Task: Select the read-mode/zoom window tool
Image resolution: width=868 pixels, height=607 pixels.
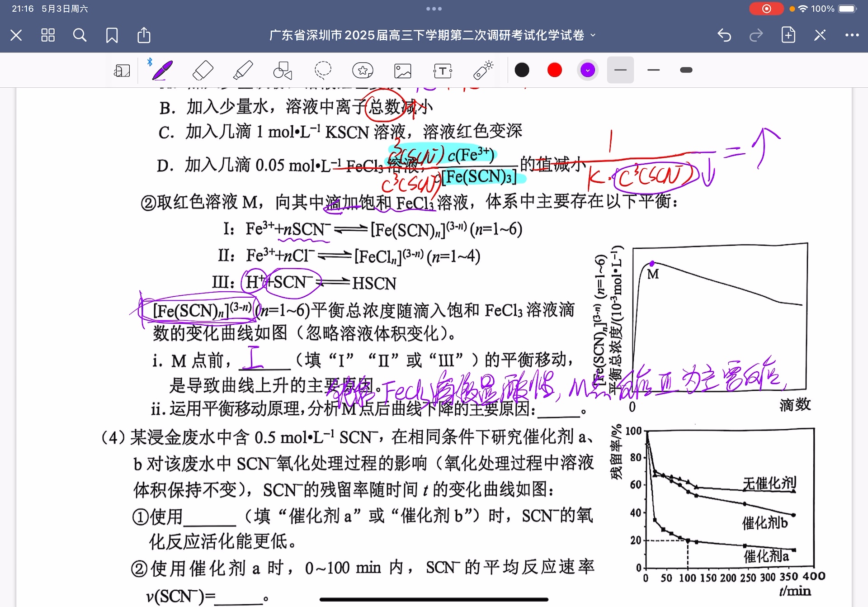Action: point(122,71)
